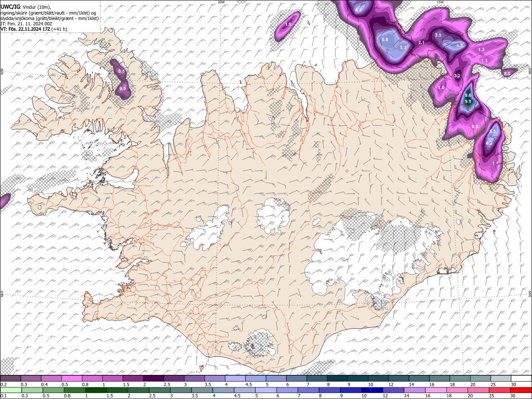Click the '0.2' label on the upper scale

[3, 384]
